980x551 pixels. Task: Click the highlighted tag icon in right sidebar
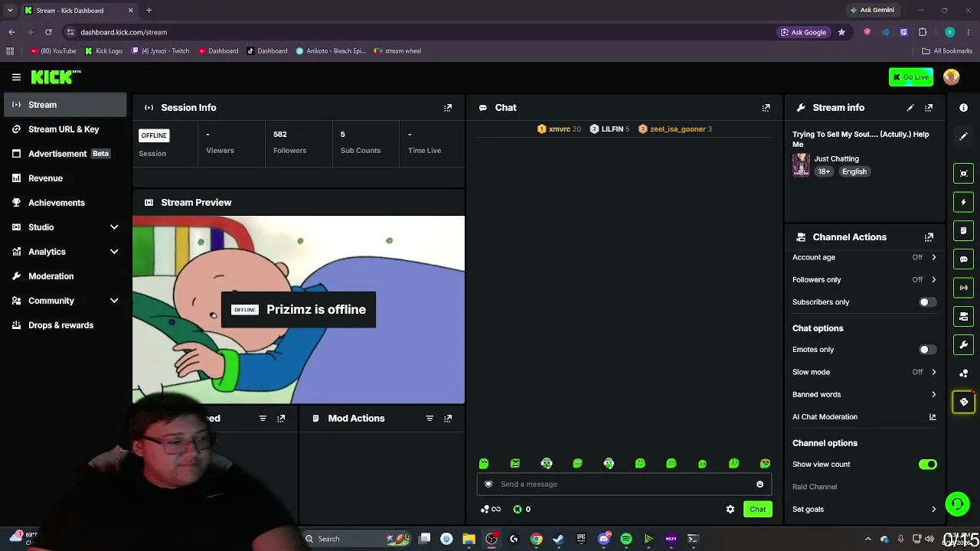963,402
